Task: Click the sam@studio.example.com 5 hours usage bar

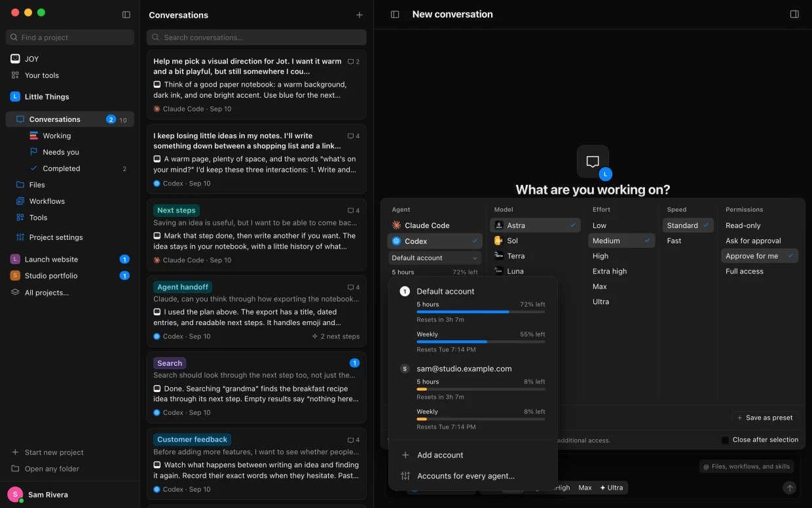Action: (481, 389)
